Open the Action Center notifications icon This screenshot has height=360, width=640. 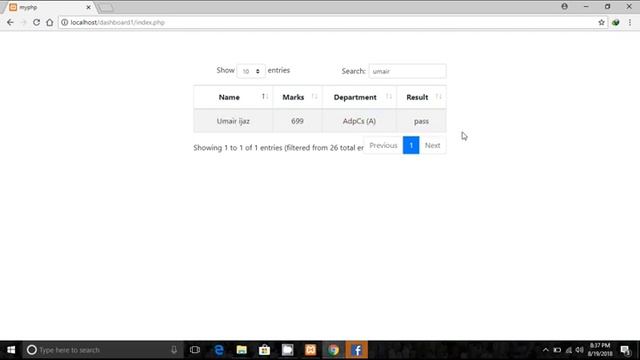pos(625,350)
